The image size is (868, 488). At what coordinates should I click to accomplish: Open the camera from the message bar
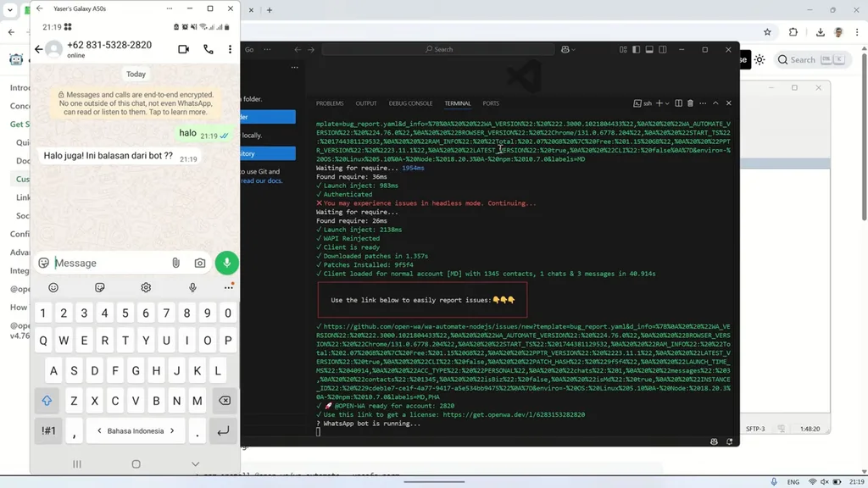coord(200,263)
